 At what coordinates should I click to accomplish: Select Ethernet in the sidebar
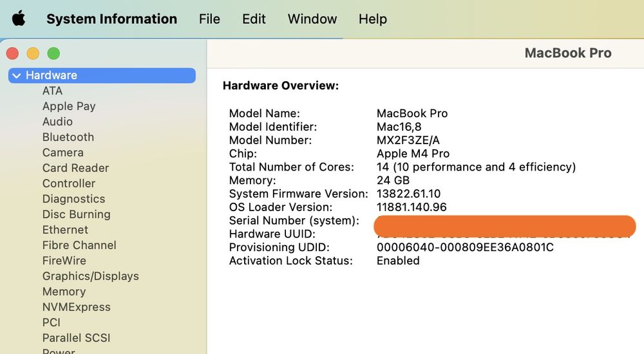[65, 230]
